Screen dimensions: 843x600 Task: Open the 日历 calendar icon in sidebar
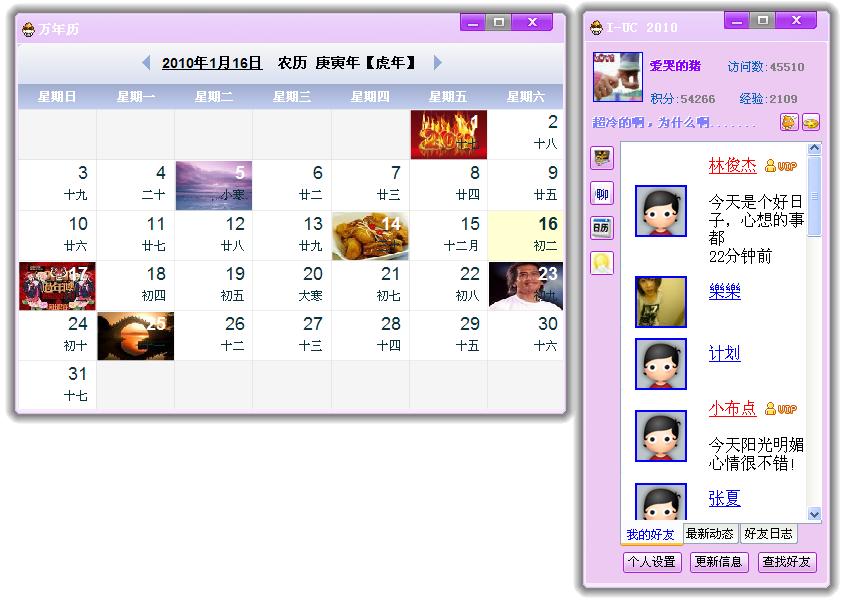point(602,228)
